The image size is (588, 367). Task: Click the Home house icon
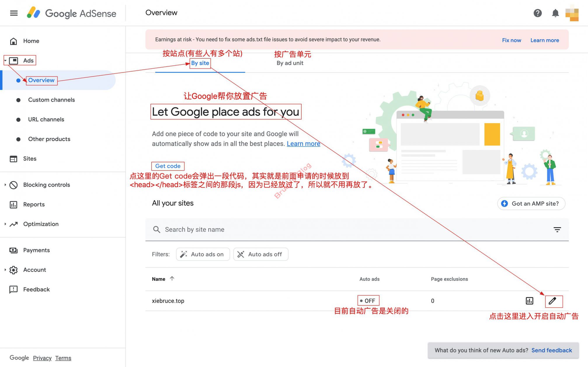[13, 41]
